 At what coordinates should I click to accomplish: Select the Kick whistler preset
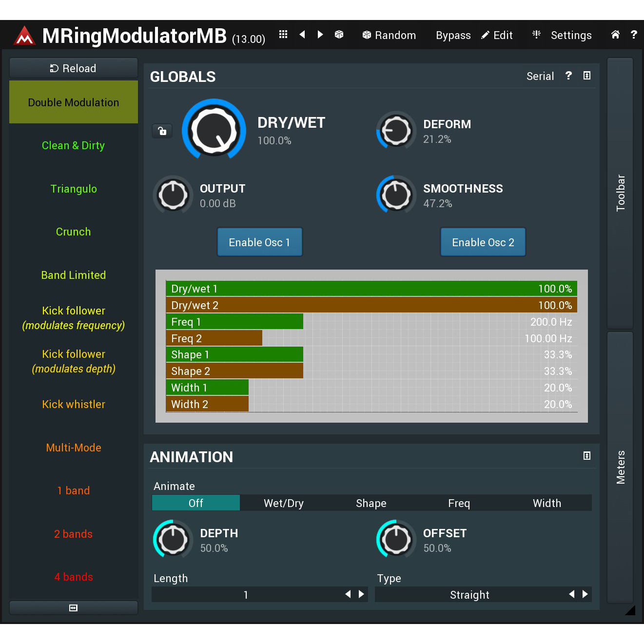[x=73, y=404]
